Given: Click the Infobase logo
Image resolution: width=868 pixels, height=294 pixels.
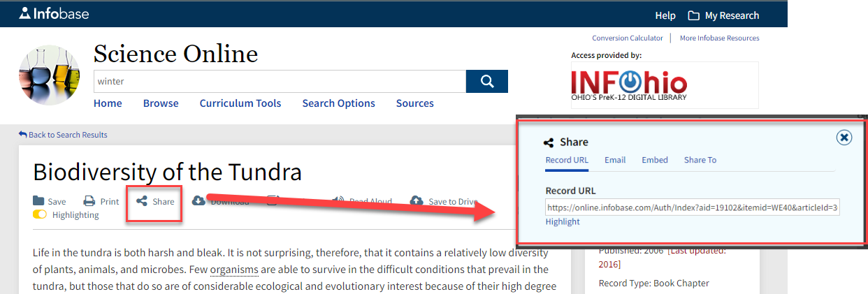Looking at the screenshot, I should tap(54, 13).
